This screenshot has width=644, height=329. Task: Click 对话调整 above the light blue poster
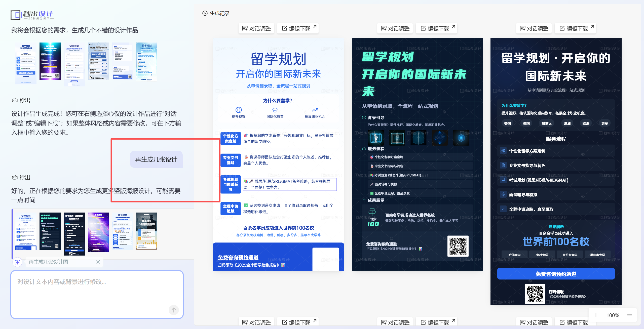pyautogui.click(x=256, y=28)
